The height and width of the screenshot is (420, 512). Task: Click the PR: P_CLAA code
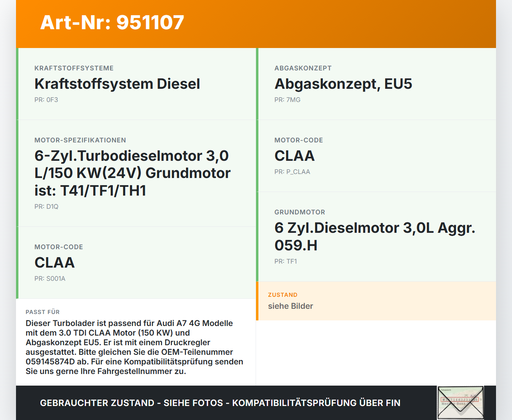(x=292, y=172)
